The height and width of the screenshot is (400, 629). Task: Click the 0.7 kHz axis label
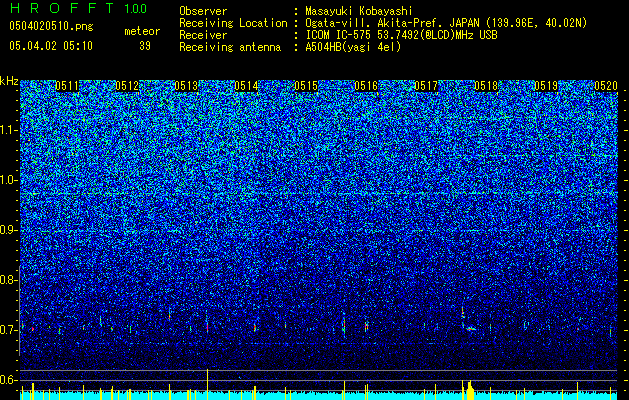coord(9,330)
